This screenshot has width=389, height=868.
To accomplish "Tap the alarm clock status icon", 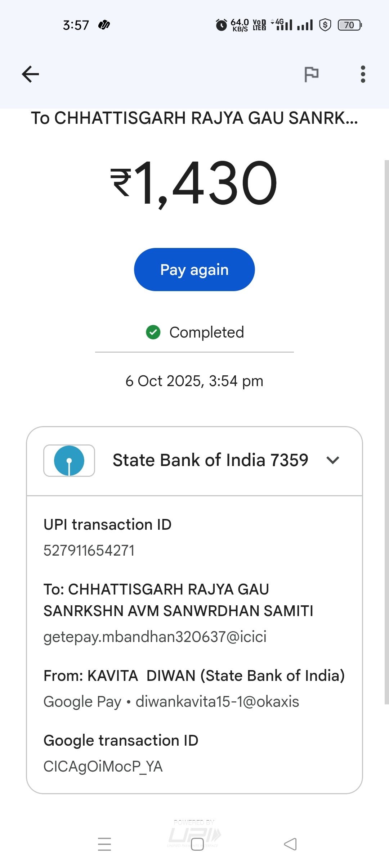I will click(221, 25).
